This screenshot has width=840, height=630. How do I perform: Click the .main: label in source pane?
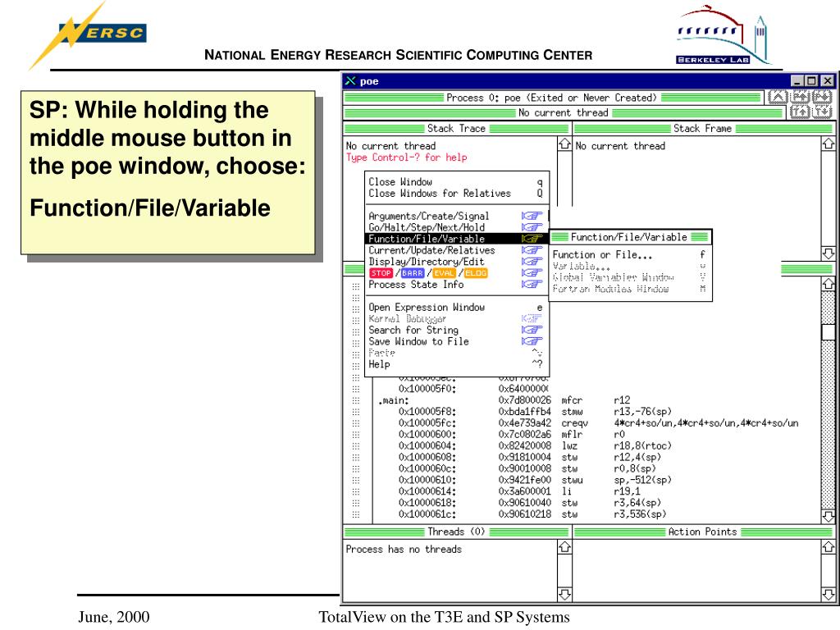tap(393, 400)
